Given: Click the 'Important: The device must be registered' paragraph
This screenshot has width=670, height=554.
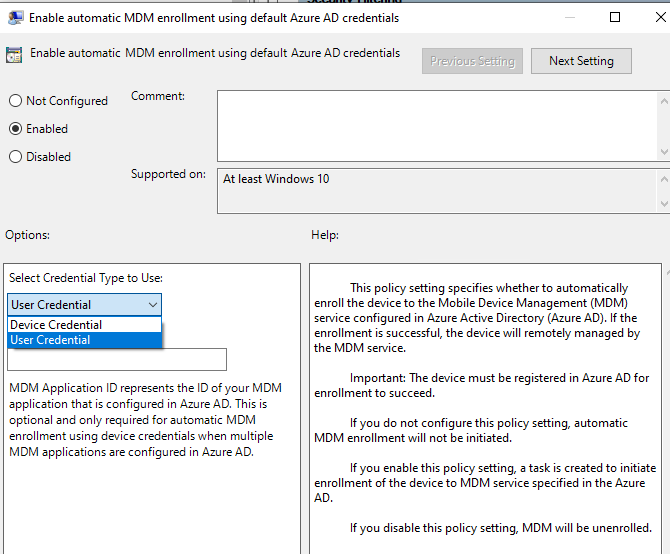Looking at the screenshot, I should [482, 385].
